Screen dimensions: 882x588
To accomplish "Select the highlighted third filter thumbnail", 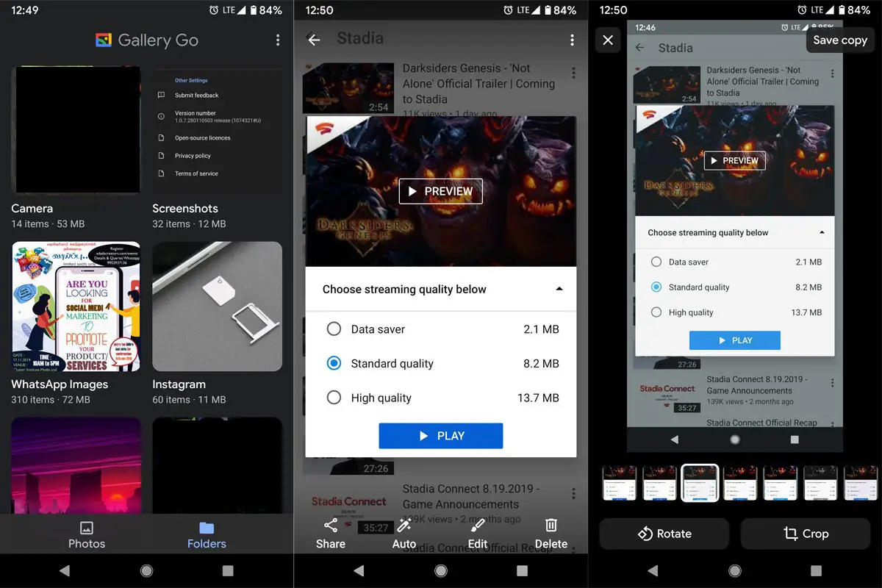I will (700, 483).
